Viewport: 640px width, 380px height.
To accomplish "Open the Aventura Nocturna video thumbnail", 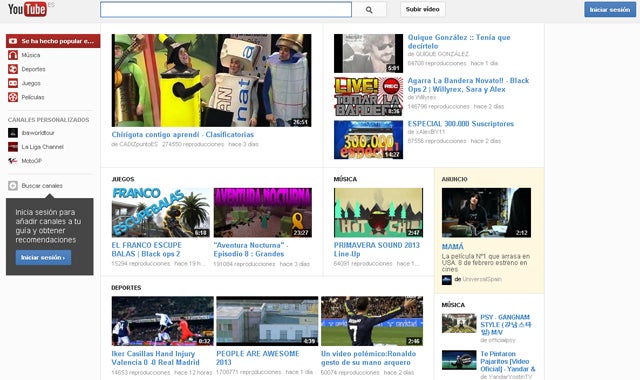I will pyautogui.click(x=262, y=213).
